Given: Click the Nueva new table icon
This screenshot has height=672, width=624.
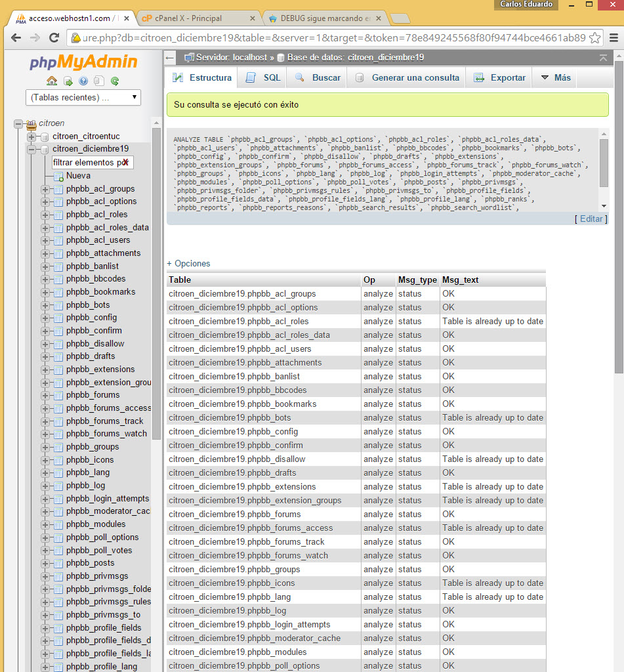Looking at the screenshot, I should 58,176.
